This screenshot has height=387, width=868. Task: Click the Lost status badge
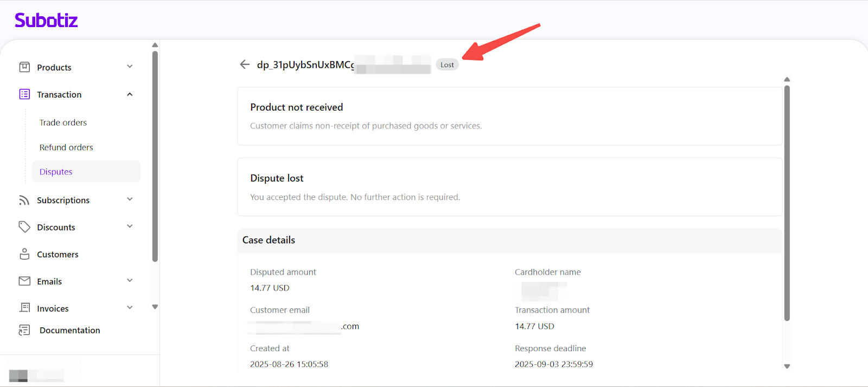click(447, 65)
